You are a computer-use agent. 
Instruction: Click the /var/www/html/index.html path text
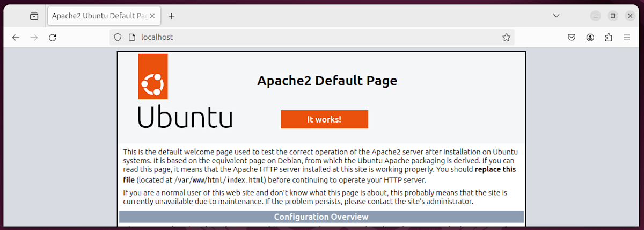pyautogui.click(x=219, y=180)
